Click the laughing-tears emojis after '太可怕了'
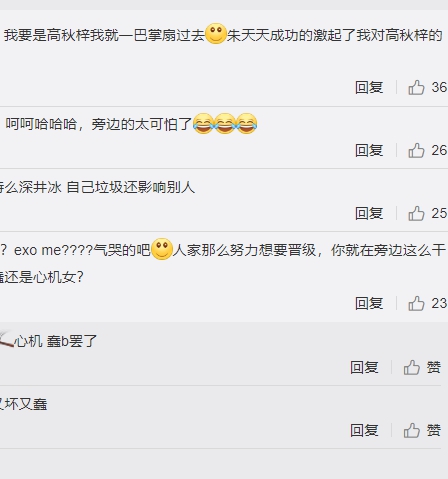Viewport: 448px width, 479px height. point(225,124)
